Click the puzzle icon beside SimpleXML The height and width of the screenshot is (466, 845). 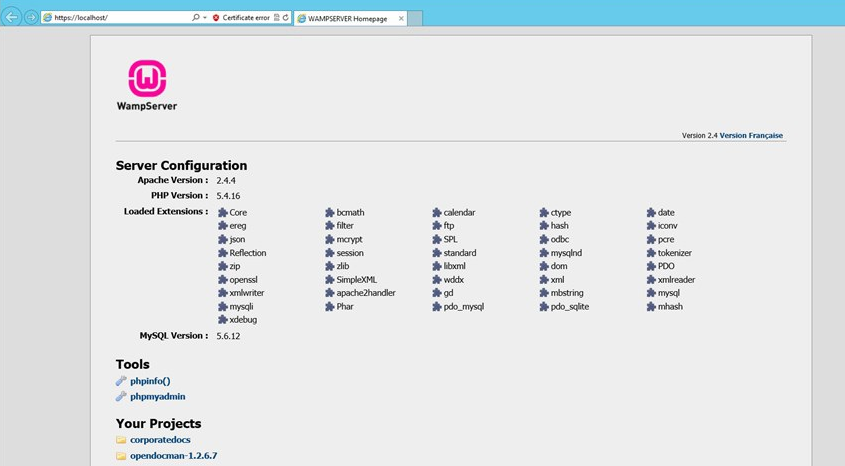pos(330,280)
